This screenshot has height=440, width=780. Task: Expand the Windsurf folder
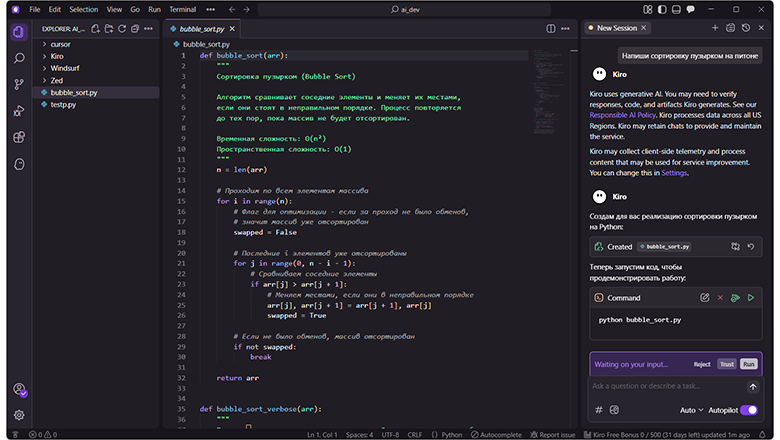pos(64,69)
